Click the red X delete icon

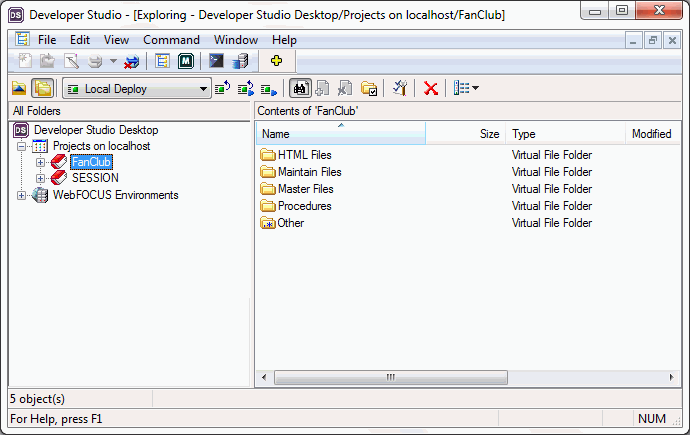(x=430, y=89)
